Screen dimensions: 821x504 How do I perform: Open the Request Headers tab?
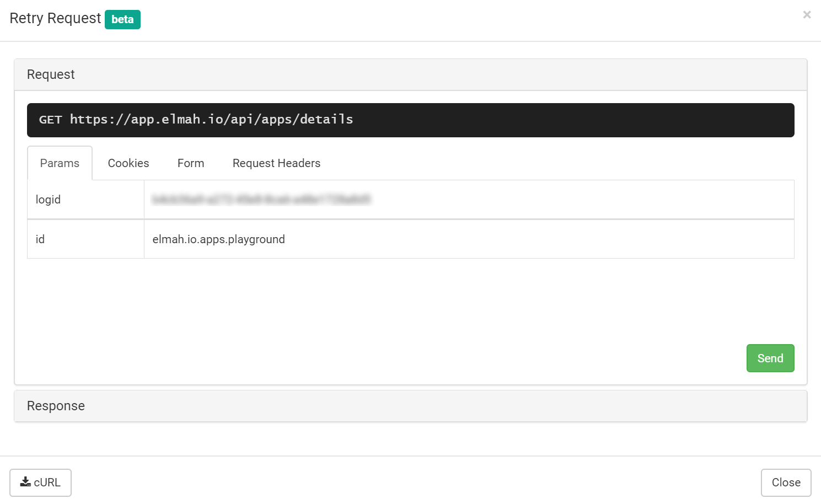coord(276,163)
